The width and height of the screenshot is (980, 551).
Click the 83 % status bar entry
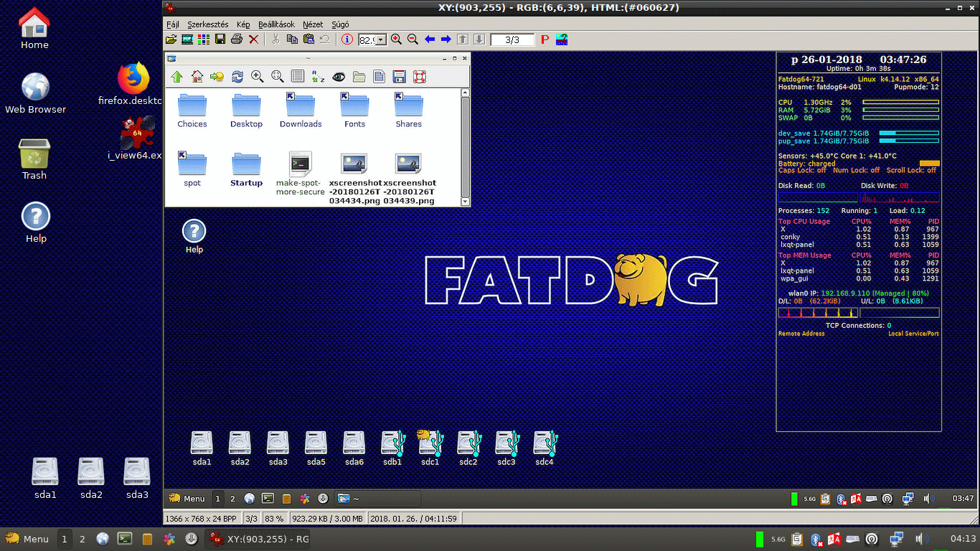274,518
